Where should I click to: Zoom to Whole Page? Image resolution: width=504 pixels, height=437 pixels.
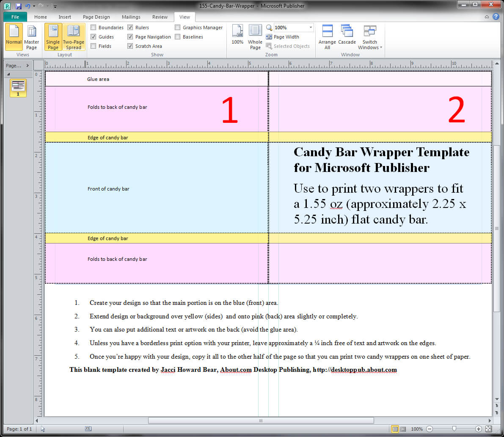point(255,36)
